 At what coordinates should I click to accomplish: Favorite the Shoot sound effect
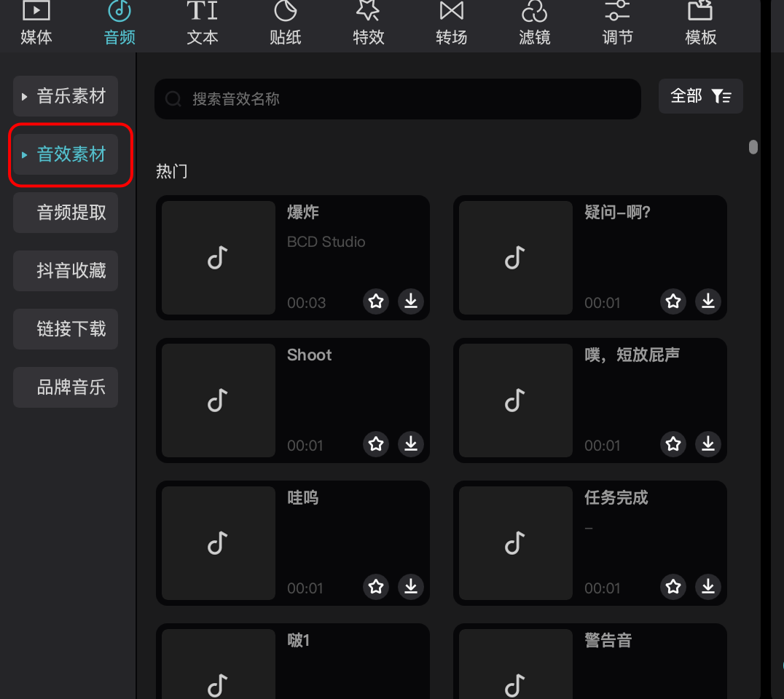[376, 443]
